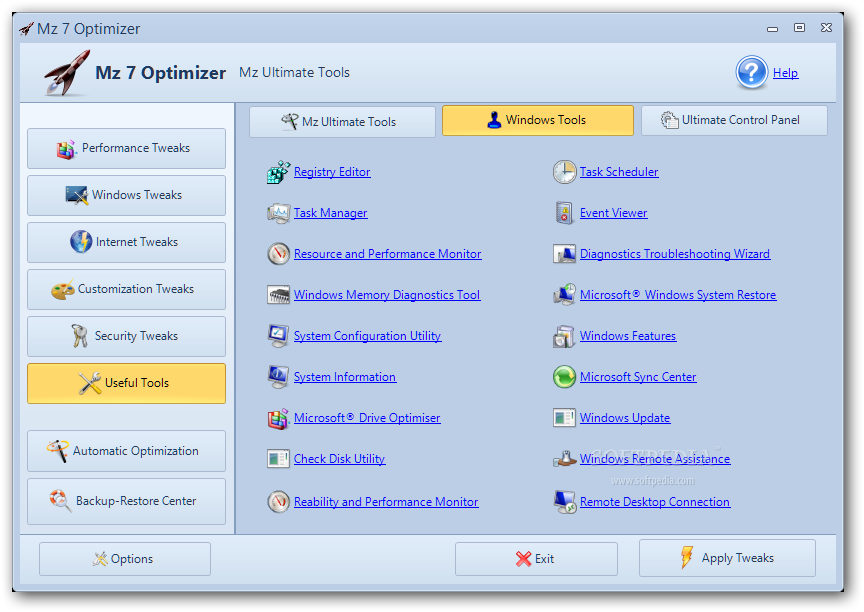Maximize the Mz 7 Optimizer window
864x612 pixels.
click(x=800, y=28)
